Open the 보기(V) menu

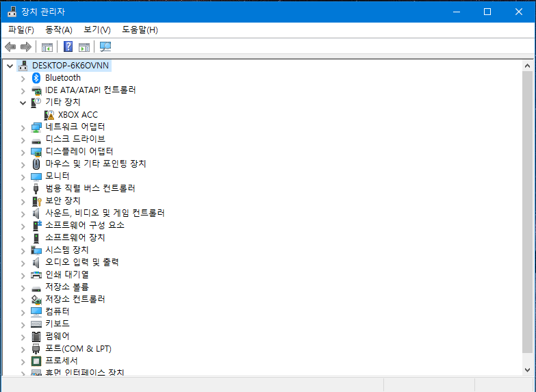pos(97,30)
